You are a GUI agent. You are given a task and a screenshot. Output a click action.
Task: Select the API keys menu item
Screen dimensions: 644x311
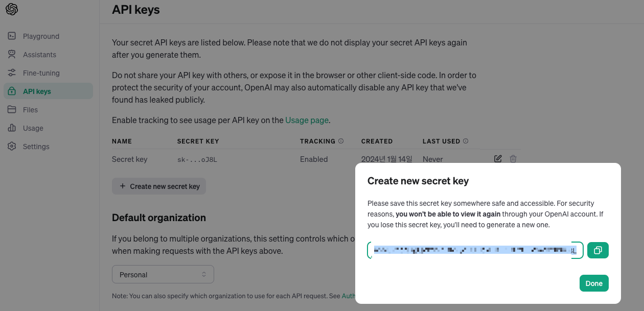point(48,91)
